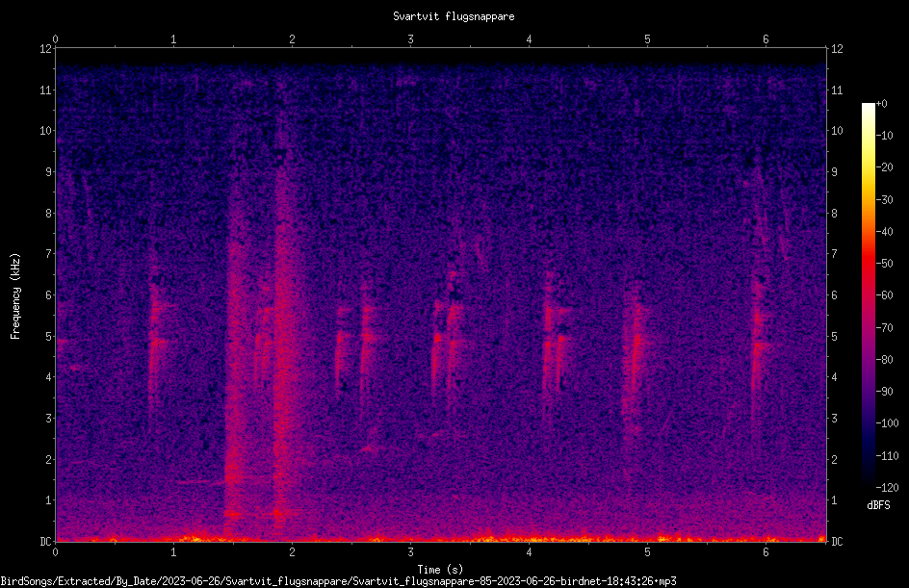Click the "-90" color scale label

click(884, 392)
